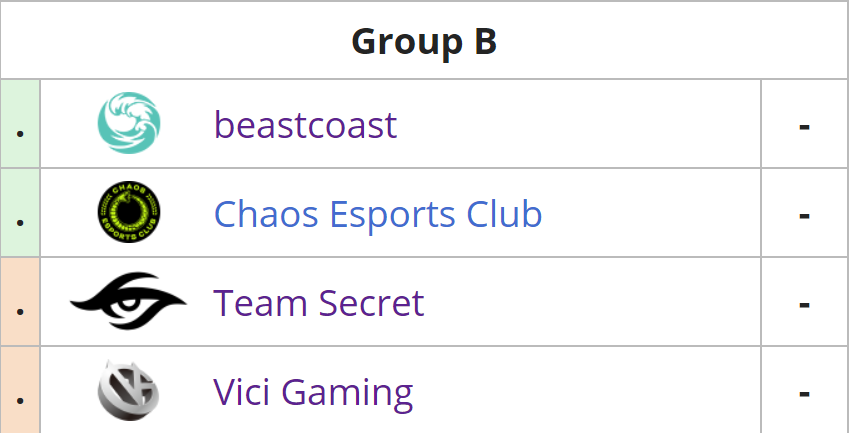Open the Team Secret team page
Image resolution: width=849 pixels, height=433 pixels.
[318, 303]
